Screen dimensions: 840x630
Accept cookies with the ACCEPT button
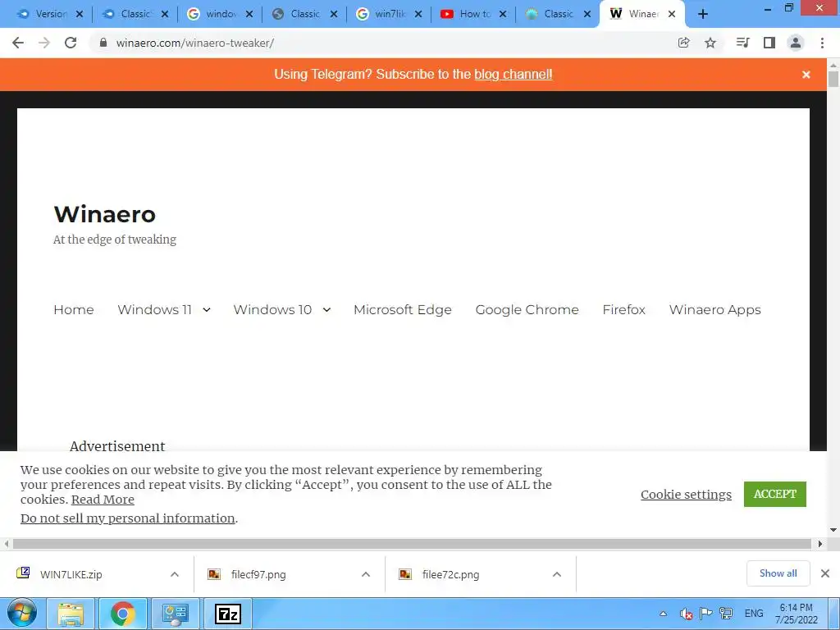[x=774, y=494]
